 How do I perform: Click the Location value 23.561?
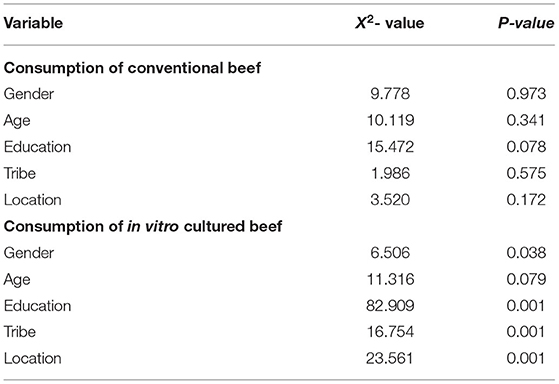coord(390,358)
